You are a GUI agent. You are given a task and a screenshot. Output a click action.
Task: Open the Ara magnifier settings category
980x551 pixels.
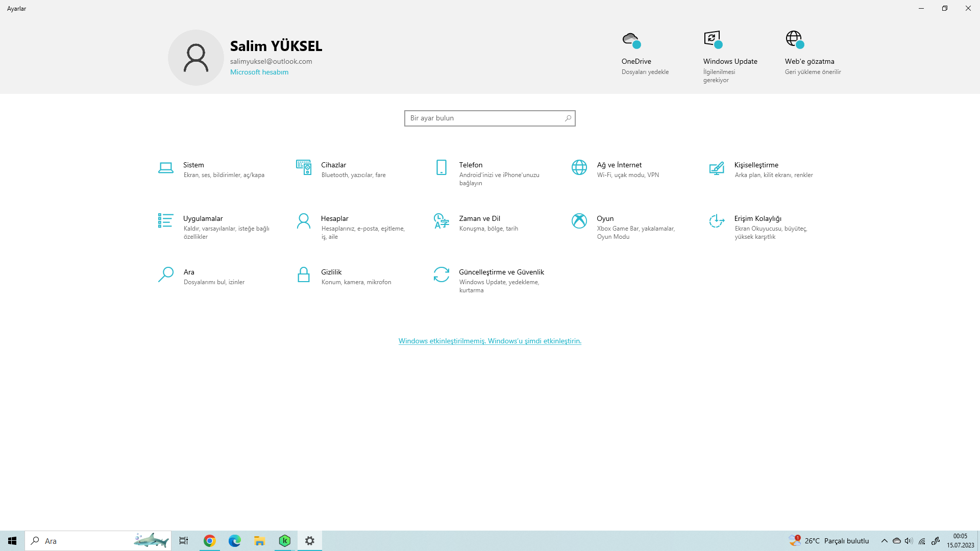(165, 274)
